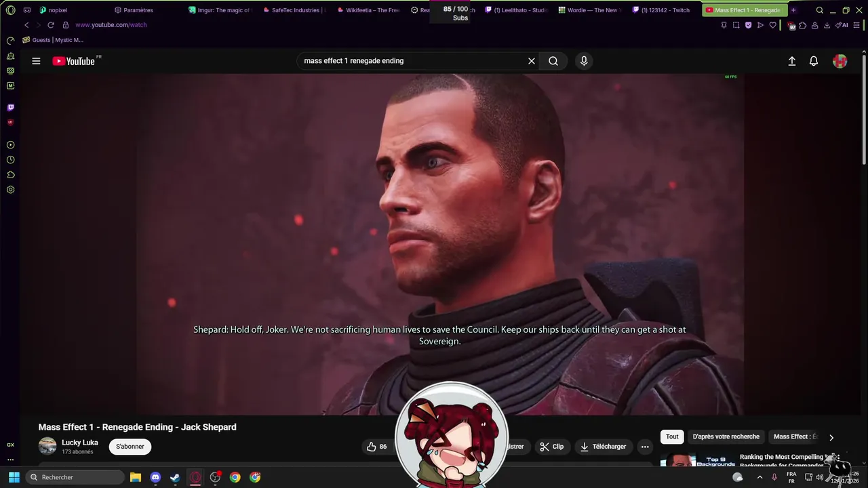The image size is (868, 488).
Task: Go back to the previous page
Action: click(x=26, y=25)
